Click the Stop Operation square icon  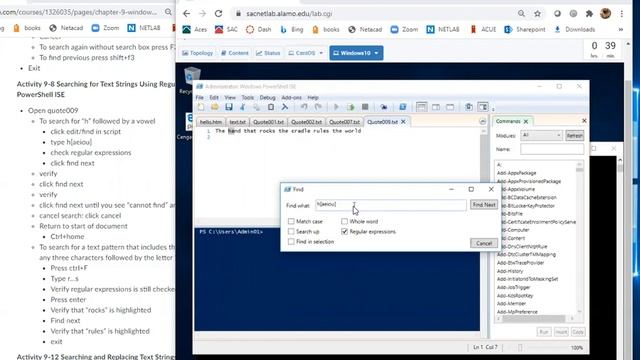coord(365,107)
